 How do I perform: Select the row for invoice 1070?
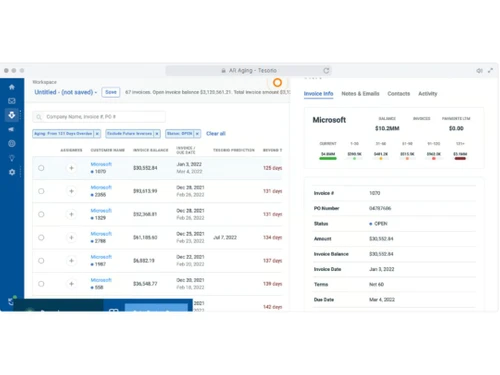(x=41, y=168)
